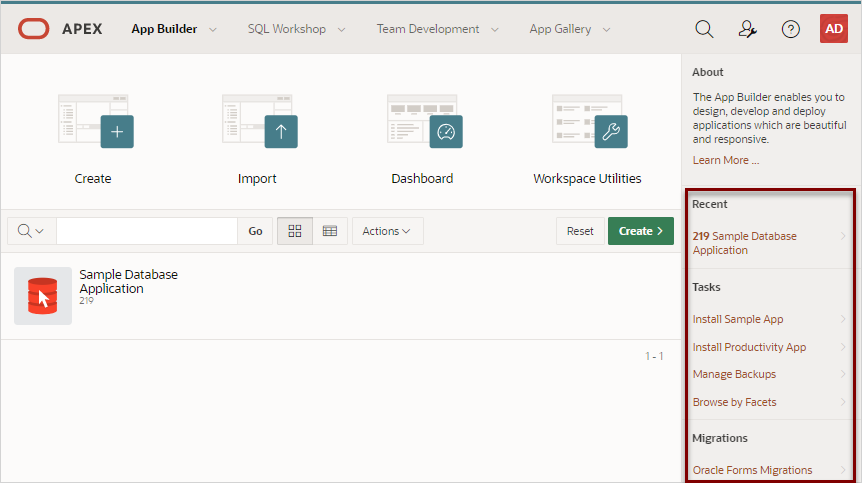Screen dimensions: 862x483
Task: Open recent 219 Sample Database Application
Action: pos(769,243)
